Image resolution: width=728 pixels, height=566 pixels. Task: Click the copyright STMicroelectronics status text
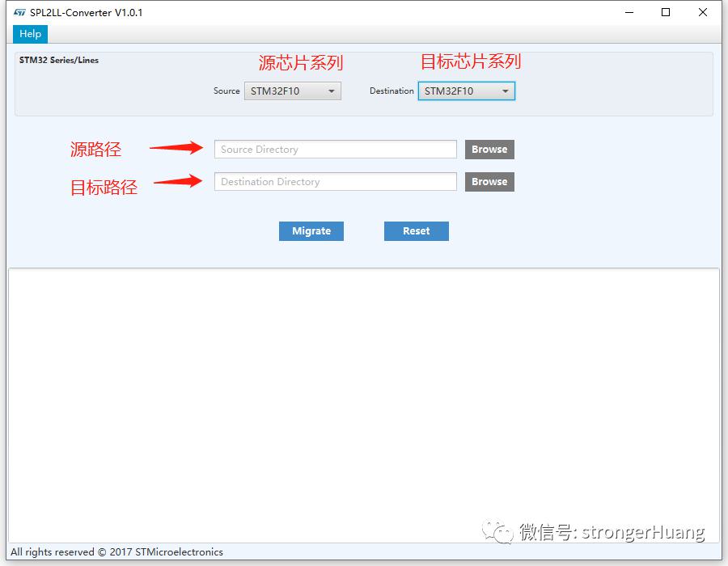[x=116, y=552]
